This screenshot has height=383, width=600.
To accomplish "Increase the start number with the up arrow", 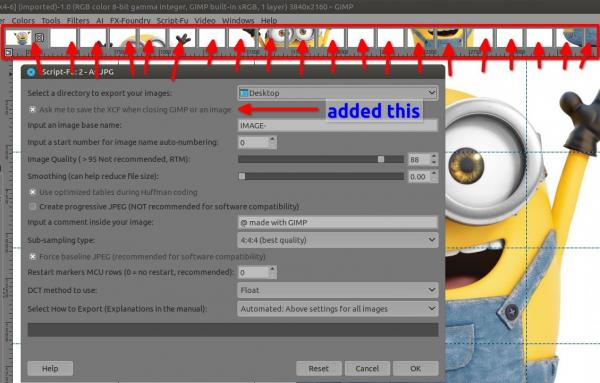I will pyautogui.click(x=272, y=139).
